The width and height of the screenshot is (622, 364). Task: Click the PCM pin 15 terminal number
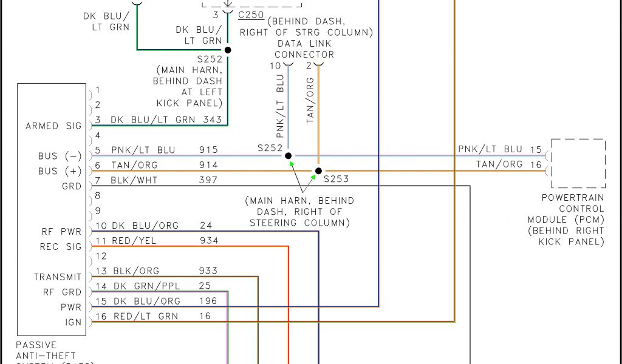[x=535, y=149]
